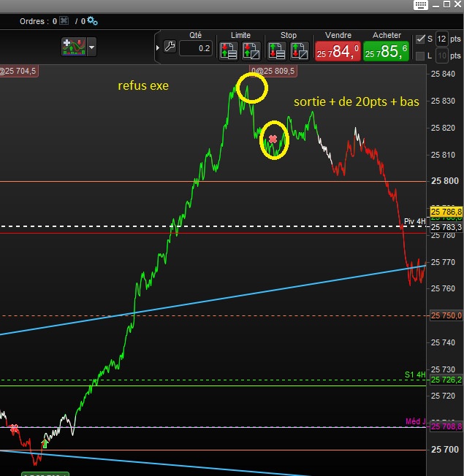Select the Piv 4H level label
The height and width of the screenshot is (476, 464).
point(414,221)
